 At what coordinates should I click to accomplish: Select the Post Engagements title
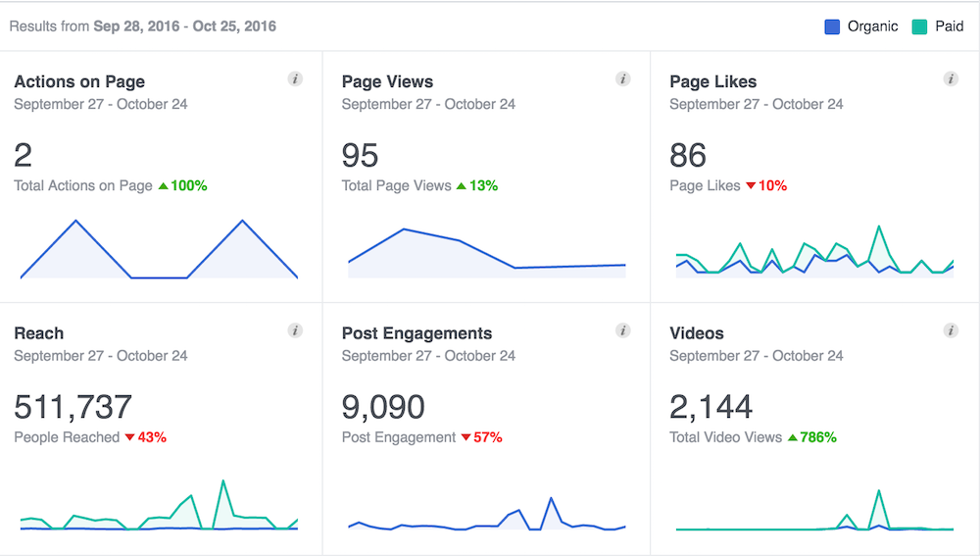416,334
